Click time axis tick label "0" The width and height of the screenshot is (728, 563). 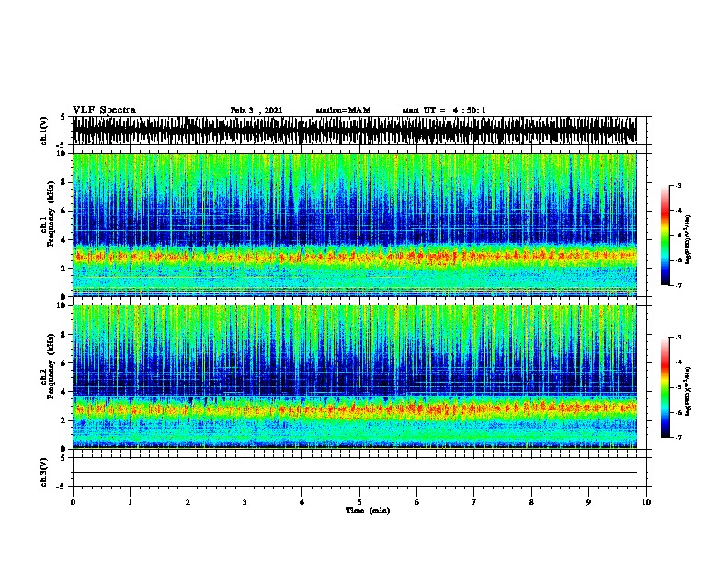coord(73,502)
